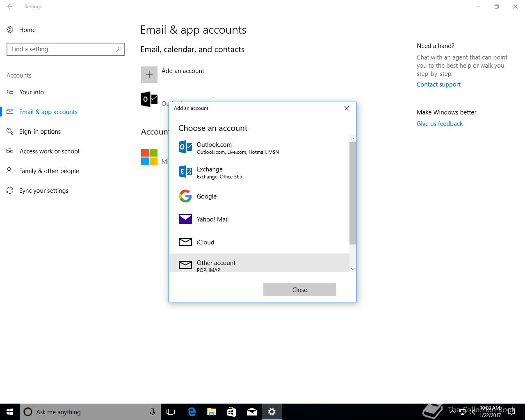The height and width of the screenshot is (420, 525).
Task: Click the search magnifier icon in settings box
Action: pos(119,49)
